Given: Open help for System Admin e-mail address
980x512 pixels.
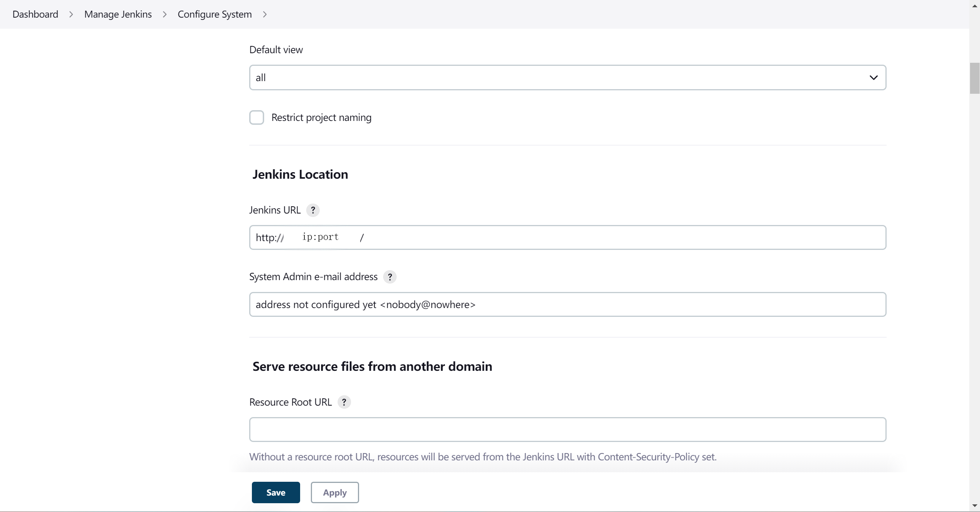Looking at the screenshot, I should 390,277.
